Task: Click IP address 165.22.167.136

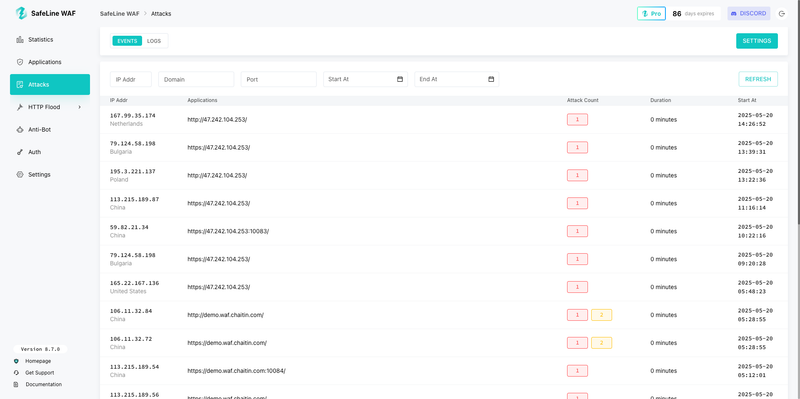Action: pos(135,283)
